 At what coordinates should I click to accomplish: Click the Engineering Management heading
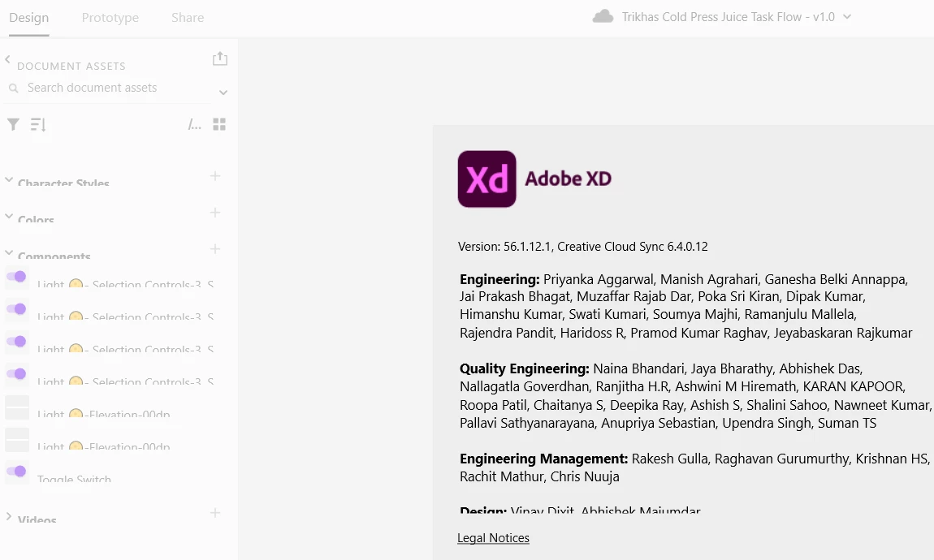[x=544, y=459]
